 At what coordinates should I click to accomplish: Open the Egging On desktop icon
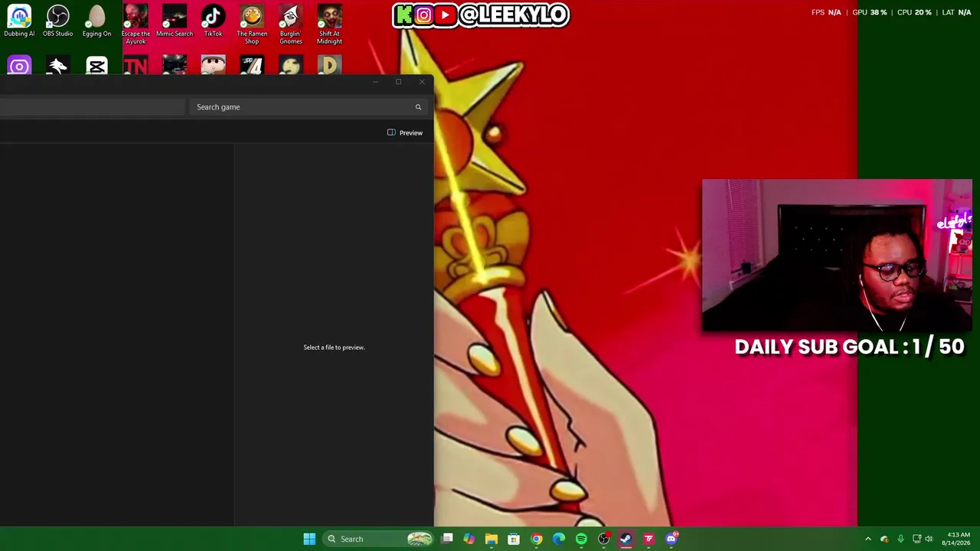click(96, 21)
